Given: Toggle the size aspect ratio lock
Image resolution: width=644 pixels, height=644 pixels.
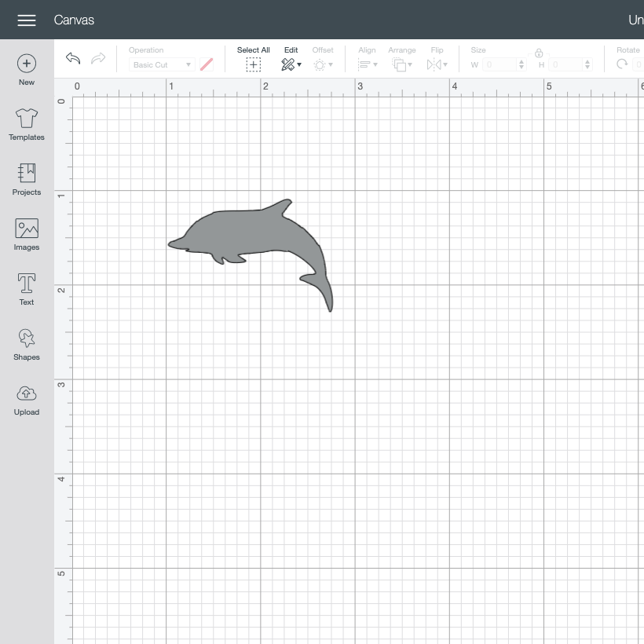Looking at the screenshot, I should pos(539,53).
